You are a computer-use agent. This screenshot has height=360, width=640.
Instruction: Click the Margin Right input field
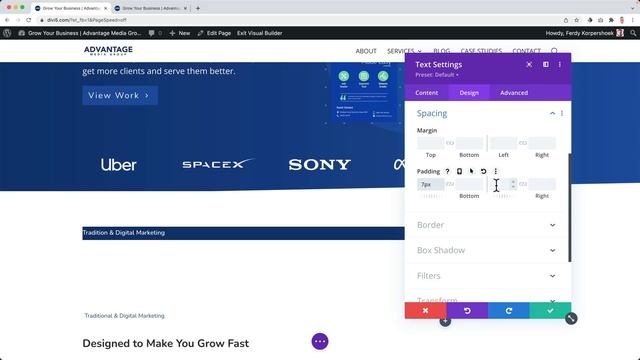pos(542,143)
